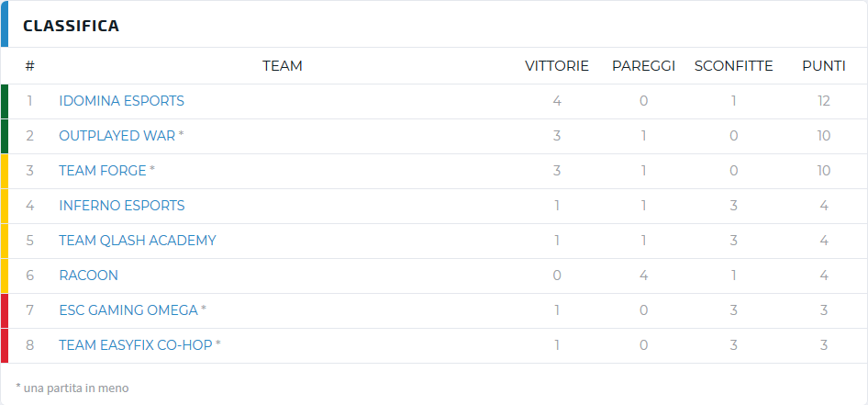
Task: Select the RACOON team link
Action: coord(89,276)
